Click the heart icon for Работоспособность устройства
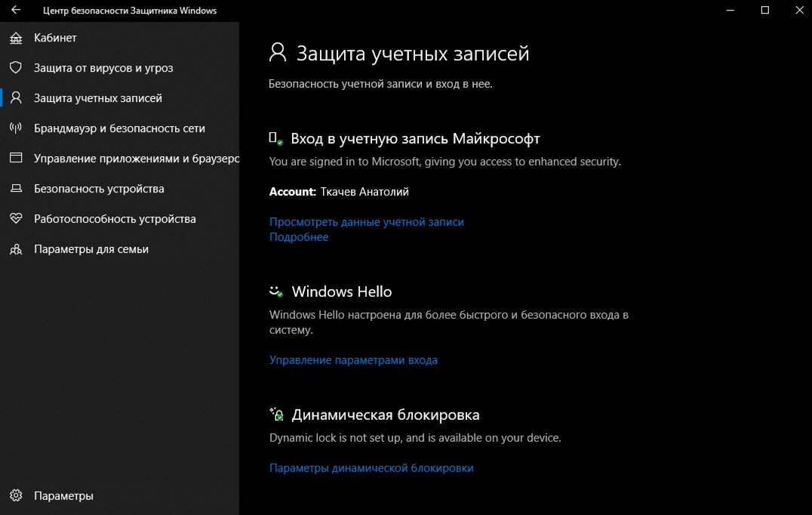Viewport: 812px width, 515px height. click(x=16, y=218)
